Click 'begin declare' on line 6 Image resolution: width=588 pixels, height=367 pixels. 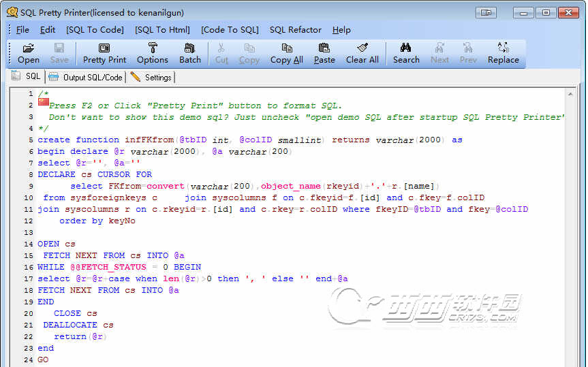coord(73,151)
